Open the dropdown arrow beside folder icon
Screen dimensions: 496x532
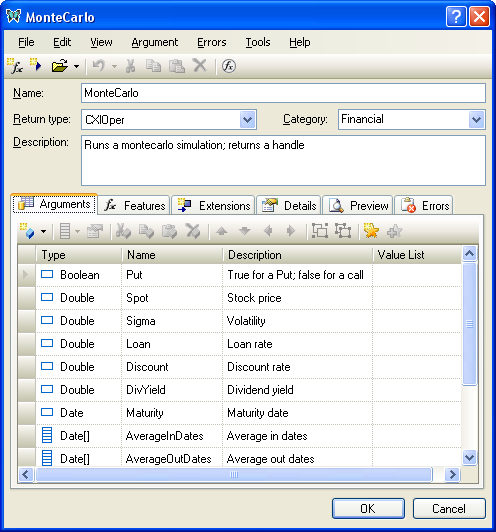[77, 66]
